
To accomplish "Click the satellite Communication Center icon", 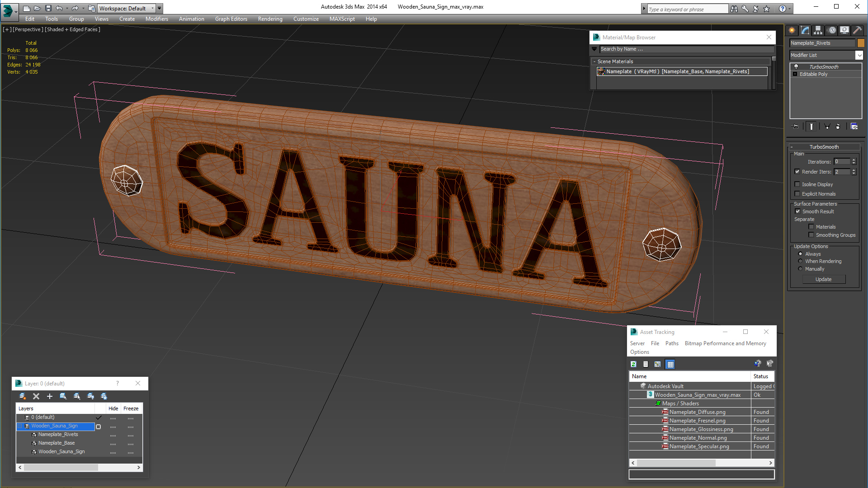I will pyautogui.click(x=756, y=9).
